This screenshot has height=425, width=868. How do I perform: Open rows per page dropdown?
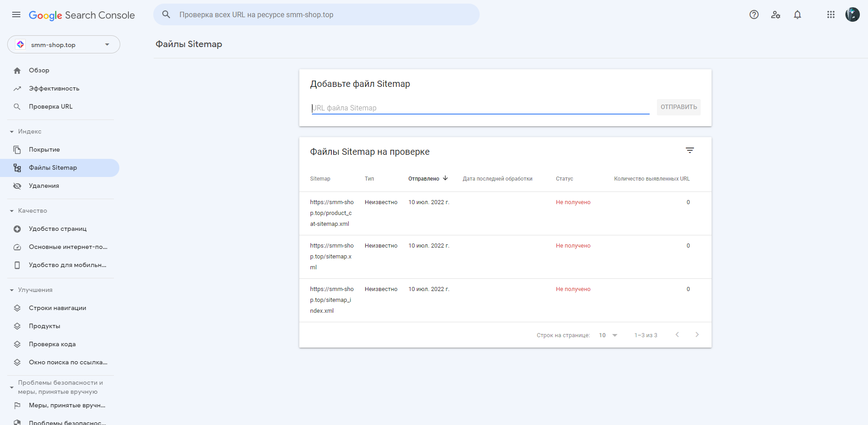[608, 335]
